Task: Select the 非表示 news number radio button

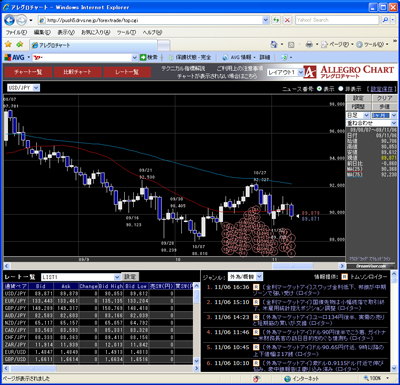Action: [x=341, y=89]
